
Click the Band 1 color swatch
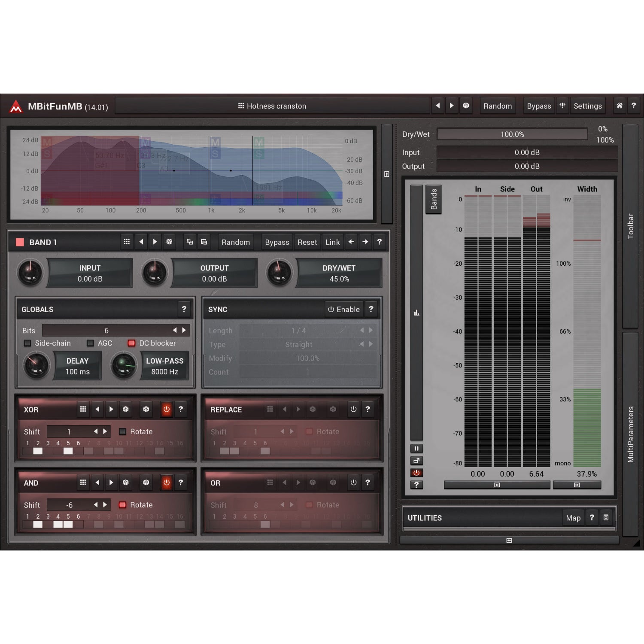pos(20,242)
